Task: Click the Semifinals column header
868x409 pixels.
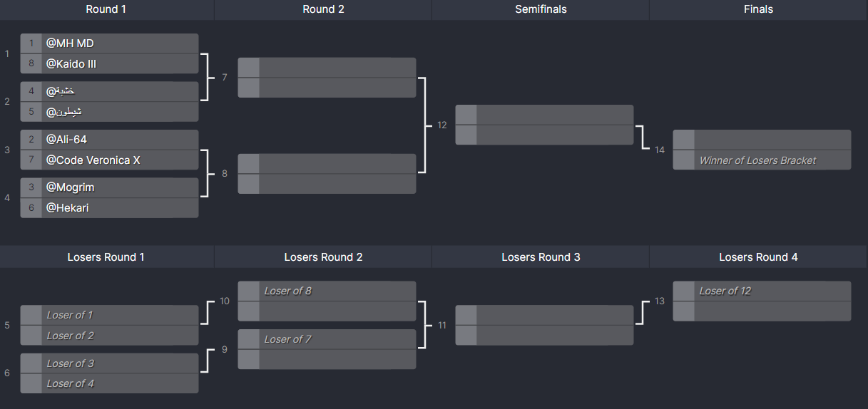Action: [541, 9]
